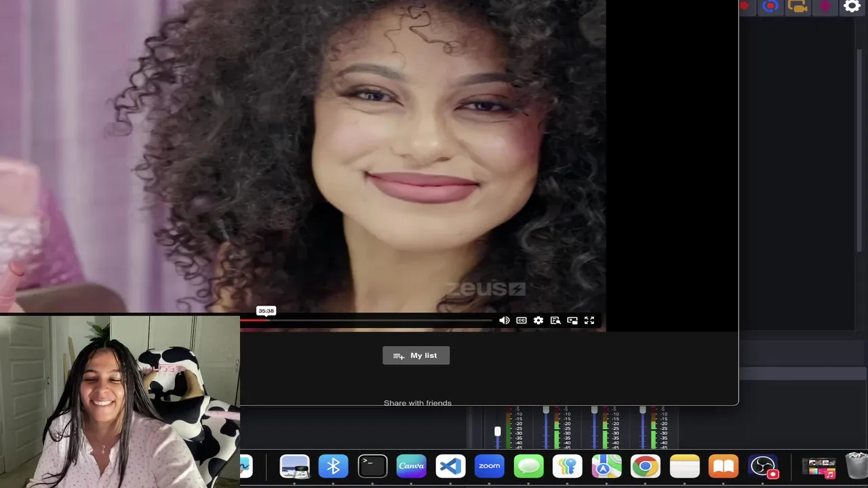This screenshot has height=488, width=868.
Task: Launch Terminal from the Dock
Action: click(372, 466)
